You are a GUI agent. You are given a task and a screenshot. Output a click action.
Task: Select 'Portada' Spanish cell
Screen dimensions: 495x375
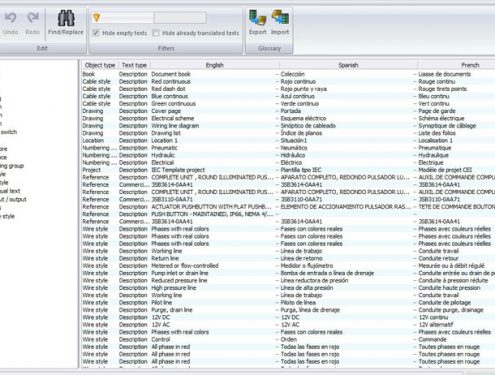click(291, 111)
